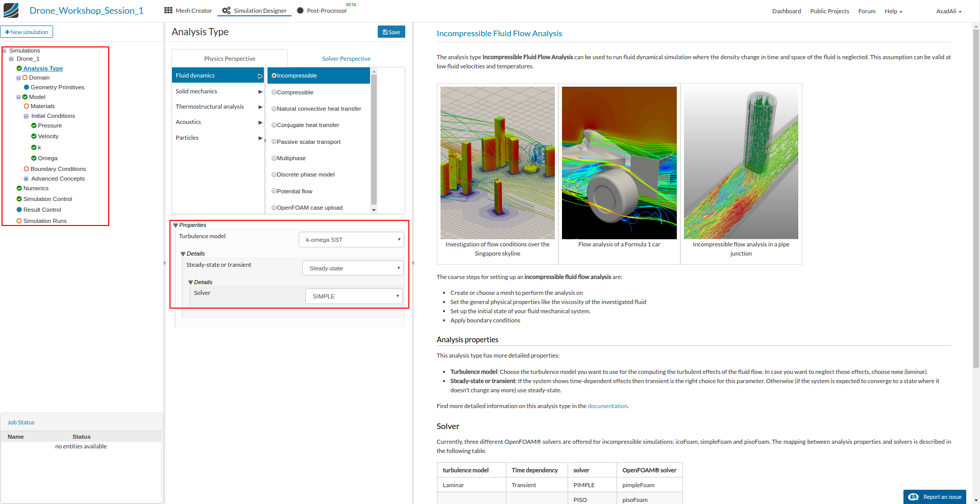
Task: Click the green check icon beside Numerics
Action: [x=19, y=188]
